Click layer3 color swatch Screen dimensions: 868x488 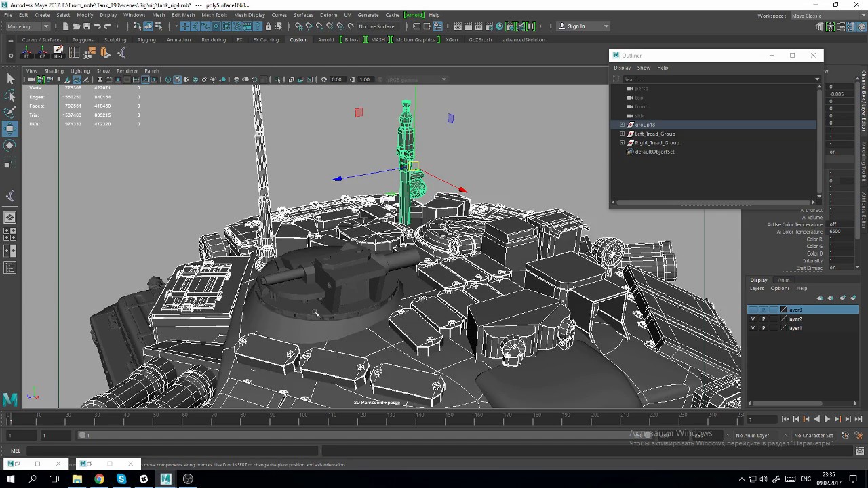783,310
